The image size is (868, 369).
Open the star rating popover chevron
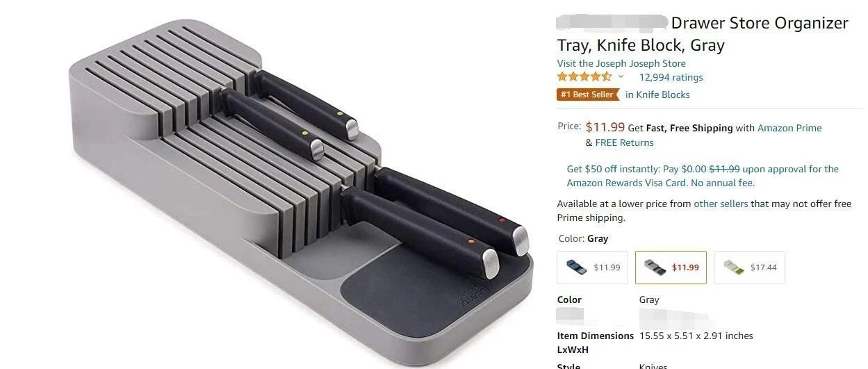pyautogui.click(x=621, y=77)
